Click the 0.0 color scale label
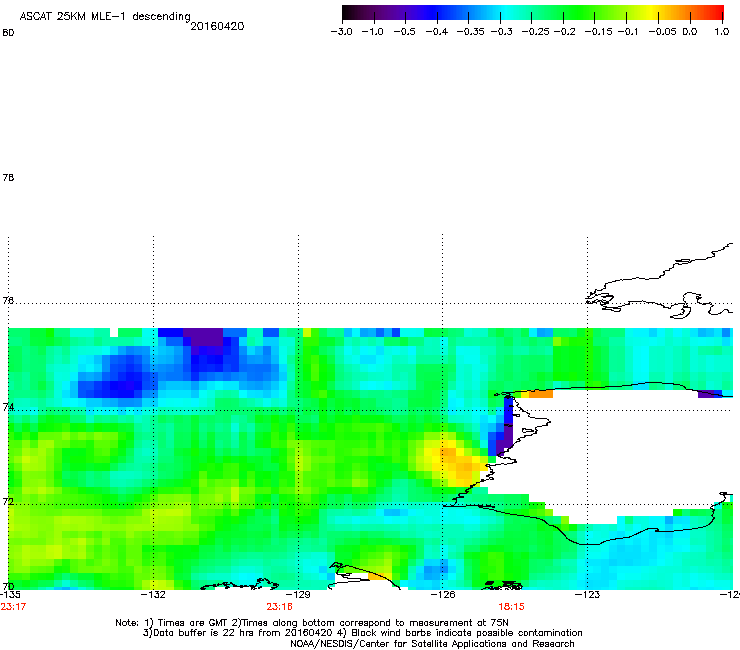Image resolution: width=740 pixels, height=650 pixels. [690, 32]
